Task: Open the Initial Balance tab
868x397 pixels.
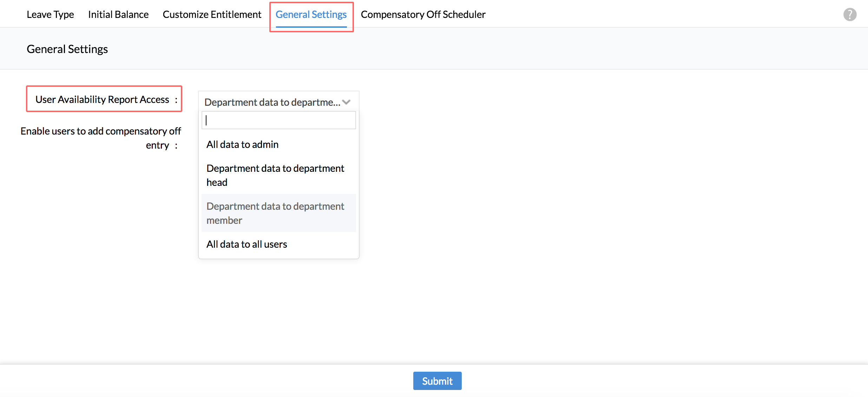Action: click(118, 14)
